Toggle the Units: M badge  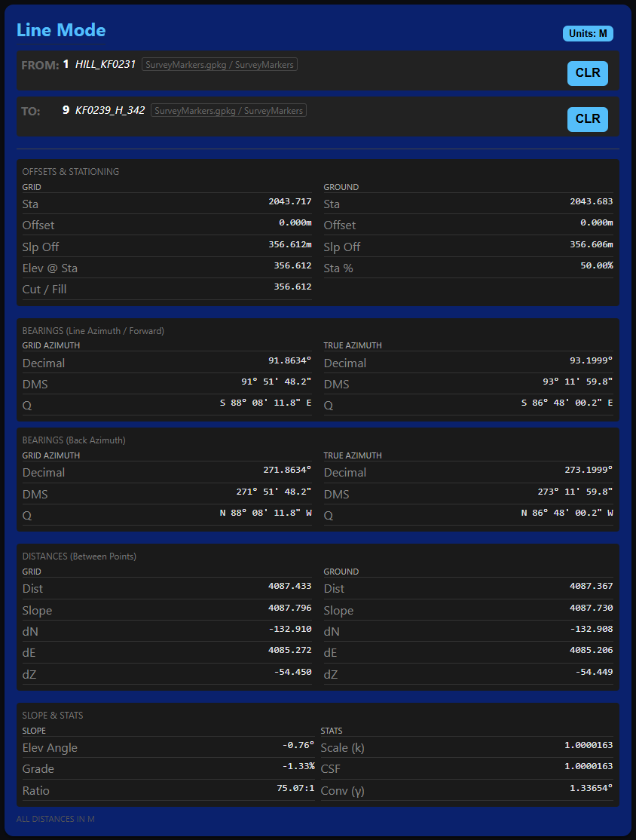click(587, 33)
